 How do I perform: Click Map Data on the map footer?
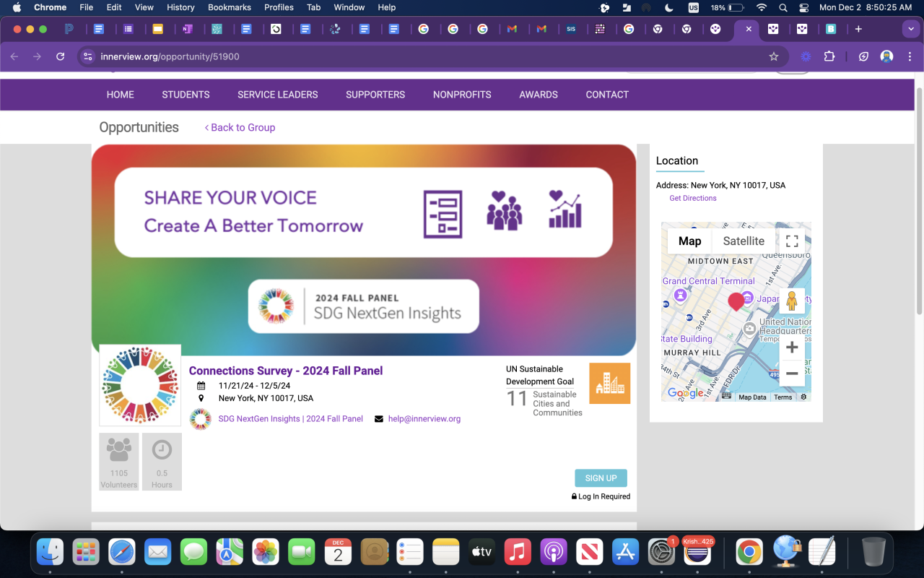coord(753,397)
